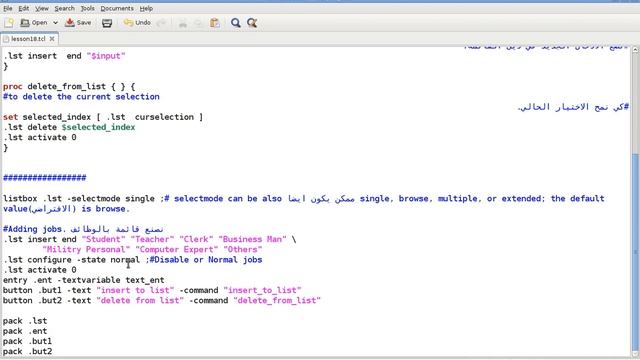This screenshot has width=640, height=360.
Task: Close the lesson18.tcl tab
Action: click(52, 39)
